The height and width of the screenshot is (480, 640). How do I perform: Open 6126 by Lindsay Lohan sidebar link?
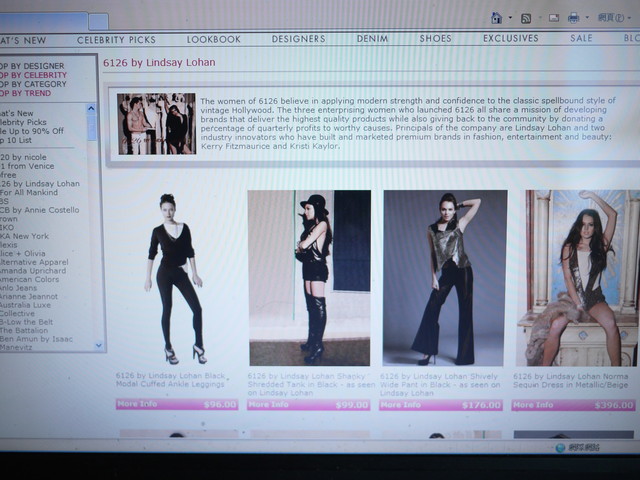[40, 184]
